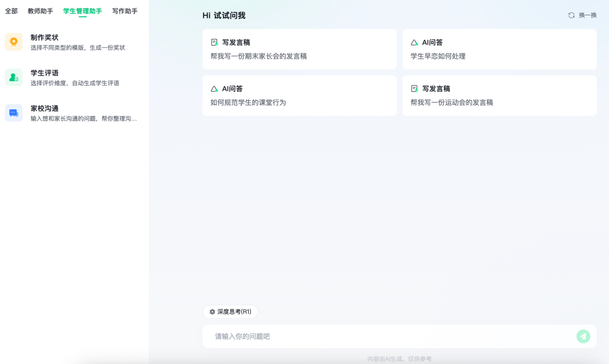Click the orange award icon for 制作奖状

pyautogui.click(x=14, y=42)
